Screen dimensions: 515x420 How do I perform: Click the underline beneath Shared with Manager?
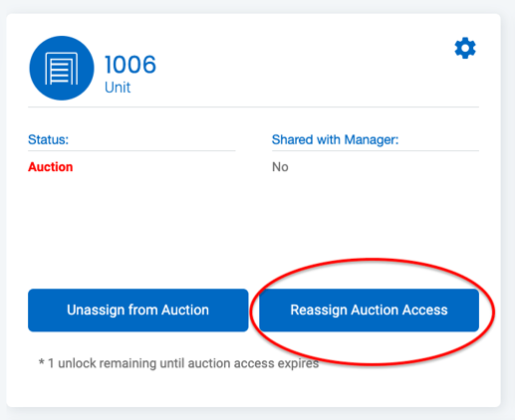[376, 150]
